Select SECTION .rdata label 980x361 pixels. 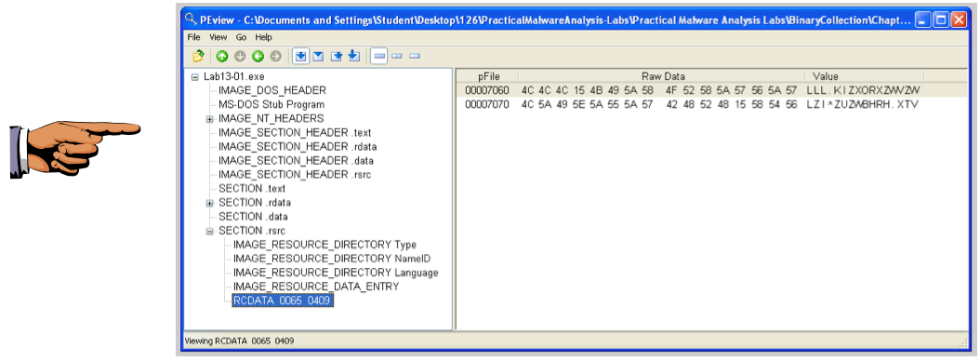click(x=255, y=203)
